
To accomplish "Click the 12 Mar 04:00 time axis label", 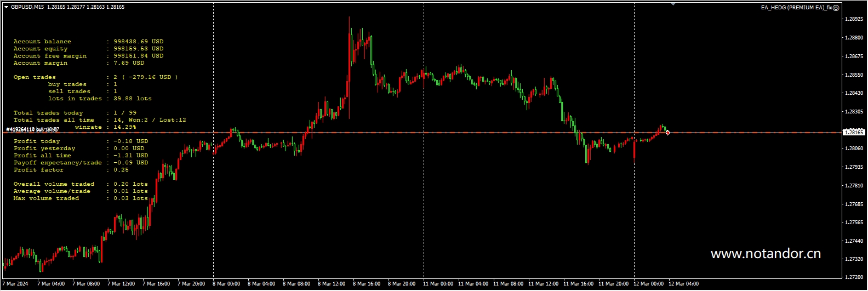I will pyautogui.click(x=684, y=284).
